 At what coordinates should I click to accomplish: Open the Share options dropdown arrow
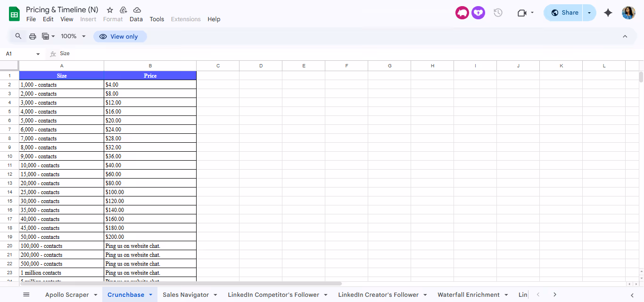click(x=589, y=13)
